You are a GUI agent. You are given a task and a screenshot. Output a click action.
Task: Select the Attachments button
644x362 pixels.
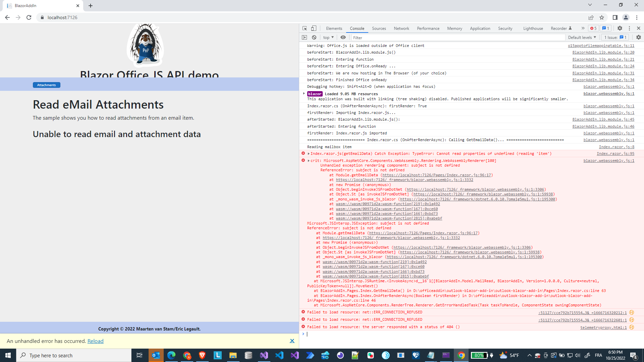point(46,85)
